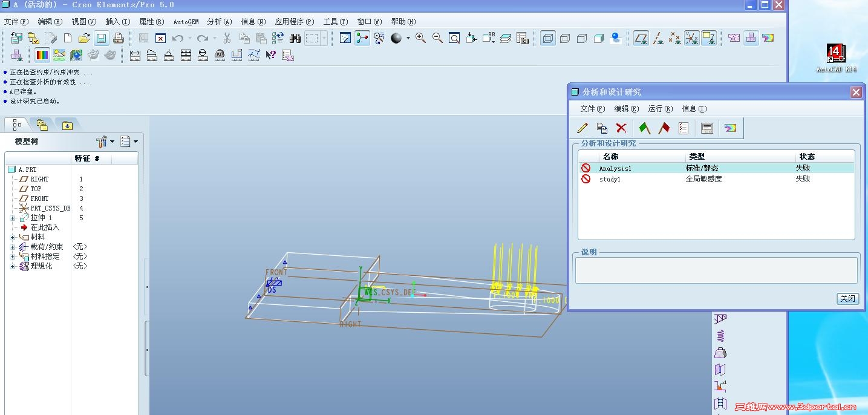
Task: Open the 分析(A) menu
Action: click(x=219, y=22)
